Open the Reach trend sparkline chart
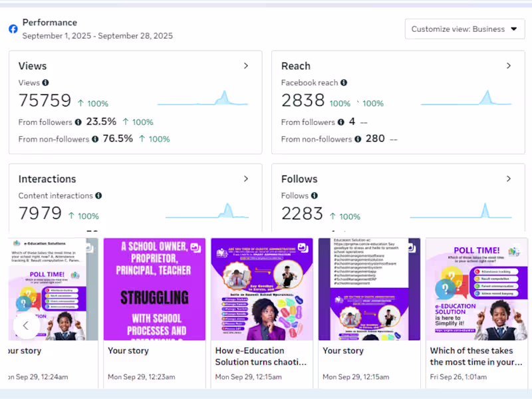 point(466,98)
